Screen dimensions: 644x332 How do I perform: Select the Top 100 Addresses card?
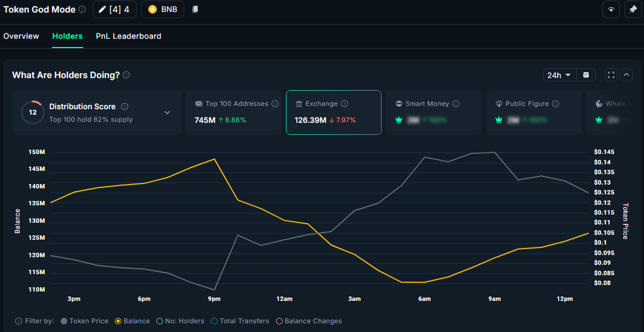(233, 112)
